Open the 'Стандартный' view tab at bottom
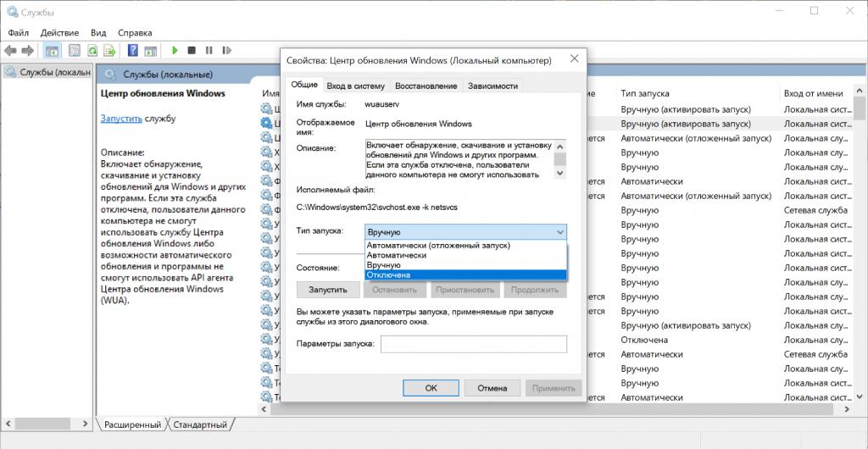868x449 pixels. pyautogui.click(x=201, y=424)
